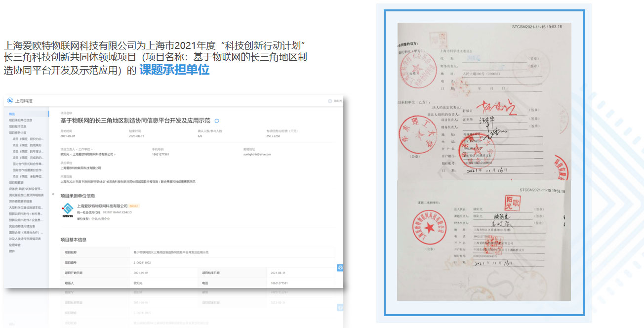Open 项目基本信息 in the sidebar
Viewport: 644px width, 328px height.
click(x=18, y=126)
